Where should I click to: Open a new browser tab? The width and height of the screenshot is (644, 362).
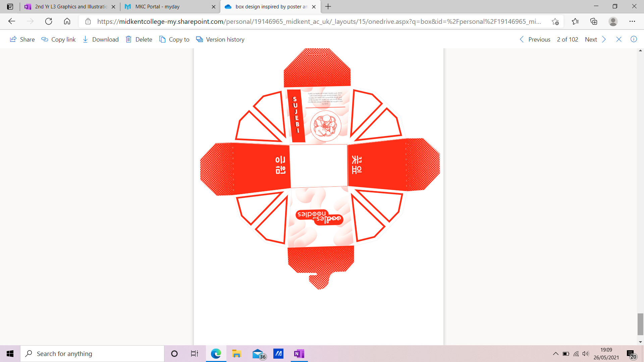coord(328,7)
